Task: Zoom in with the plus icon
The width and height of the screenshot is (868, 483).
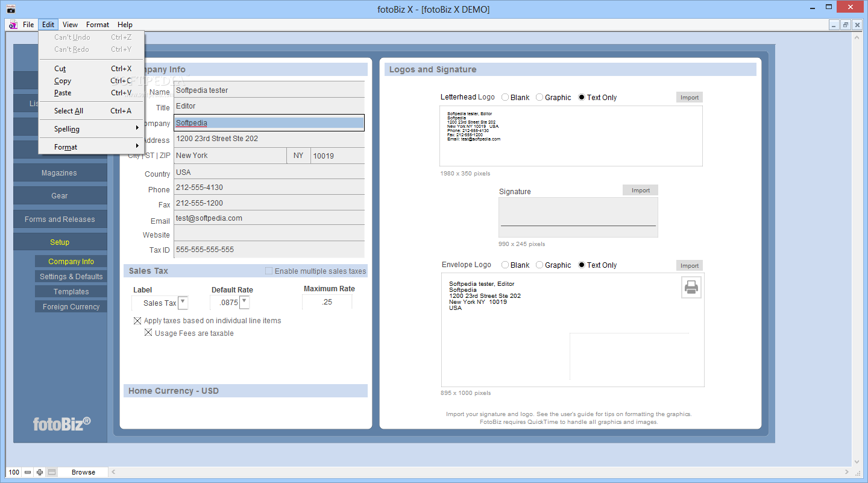Action: point(40,472)
